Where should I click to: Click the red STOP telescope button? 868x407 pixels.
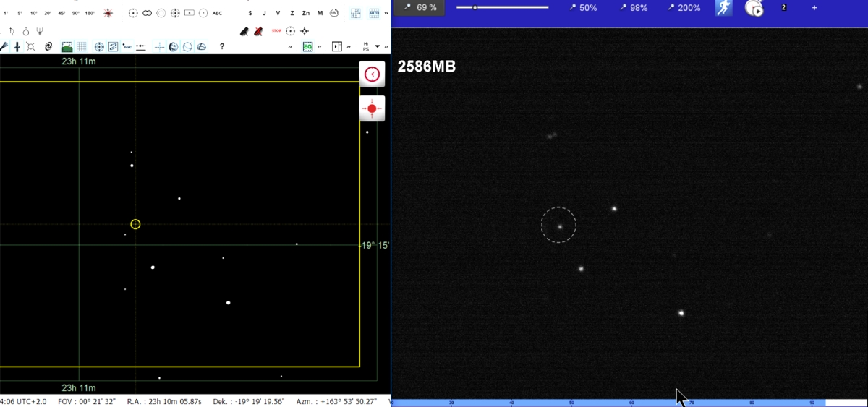click(276, 31)
